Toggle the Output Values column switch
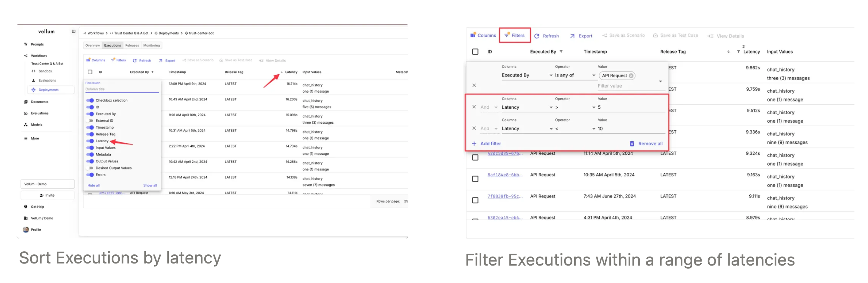Viewport: 868px width, 283px height. click(x=90, y=161)
